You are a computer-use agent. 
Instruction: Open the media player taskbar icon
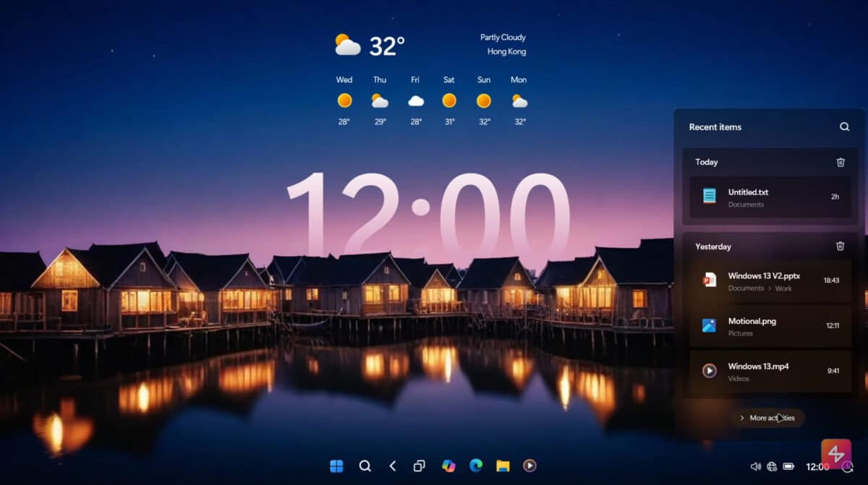530,466
